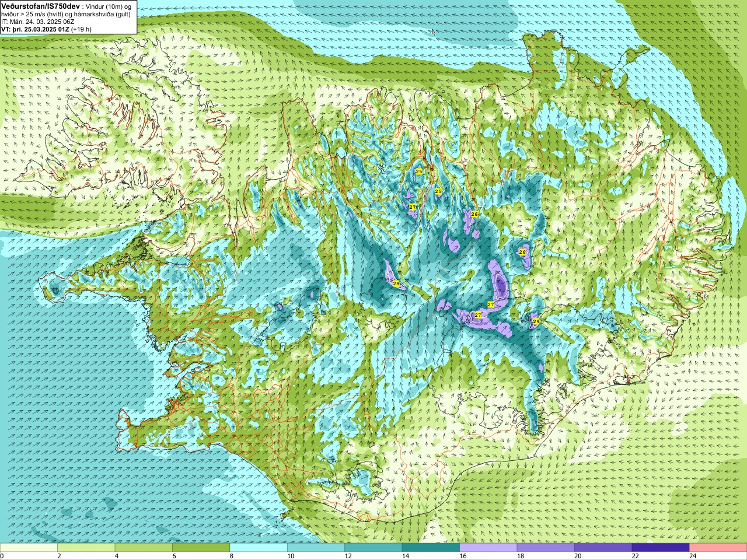Click the legend tick label 4
This screenshot has height=560, width=747.
pyautogui.click(x=117, y=556)
